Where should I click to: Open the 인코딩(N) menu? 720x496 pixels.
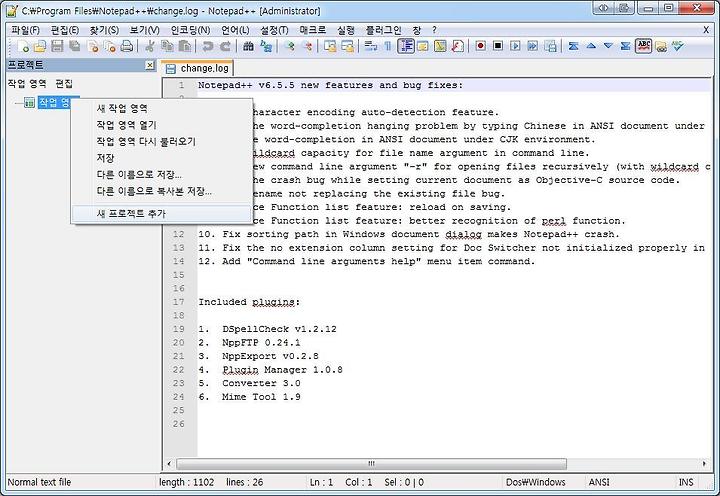pos(190,30)
